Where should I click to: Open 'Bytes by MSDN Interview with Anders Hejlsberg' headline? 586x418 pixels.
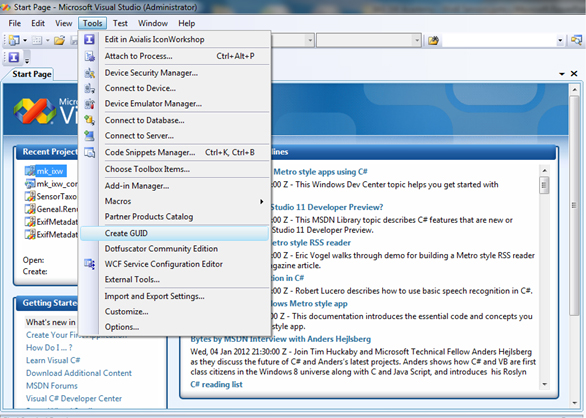[281, 339]
